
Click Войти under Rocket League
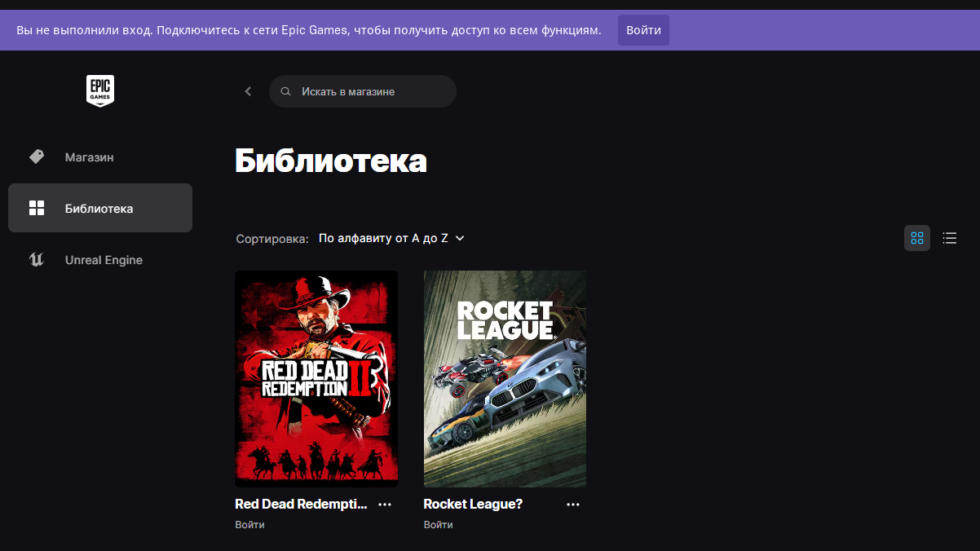[438, 525]
